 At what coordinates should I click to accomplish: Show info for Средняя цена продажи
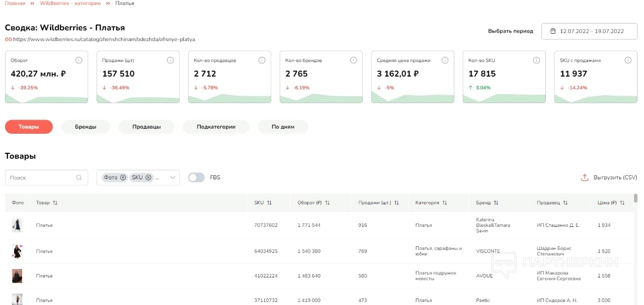(445, 60)
